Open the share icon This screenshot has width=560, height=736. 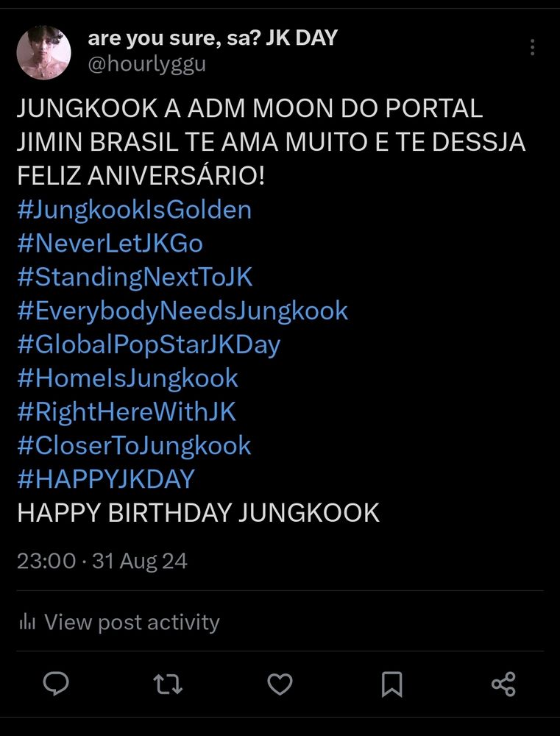[x=503, y=684]
